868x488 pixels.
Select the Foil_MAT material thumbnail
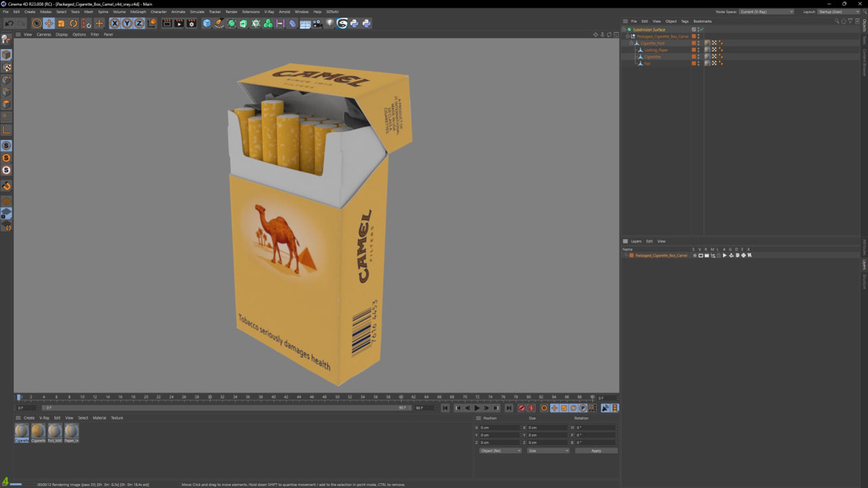[x=55, y=433]
